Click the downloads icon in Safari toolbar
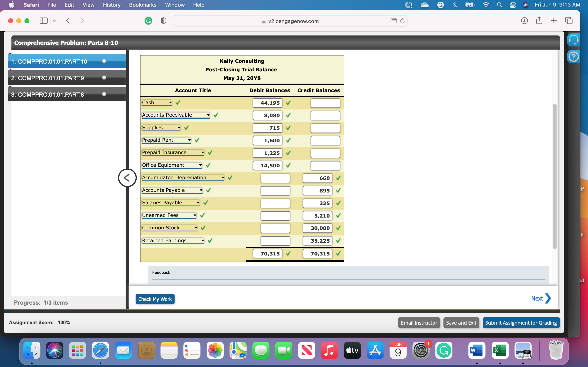This screenshot has height=367, width=588. tap(525, 21)
